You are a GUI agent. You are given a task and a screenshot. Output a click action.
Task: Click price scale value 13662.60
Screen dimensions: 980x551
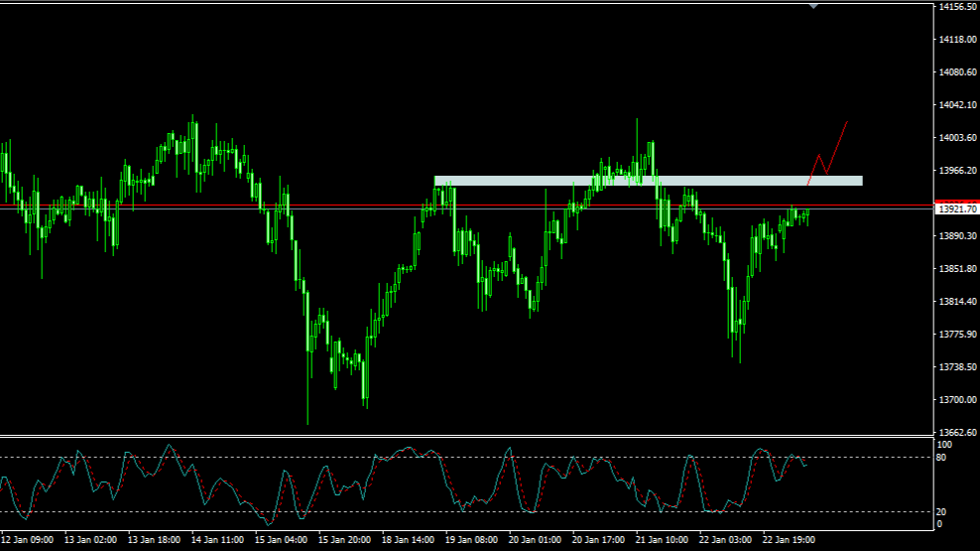[x=957, y=432]
